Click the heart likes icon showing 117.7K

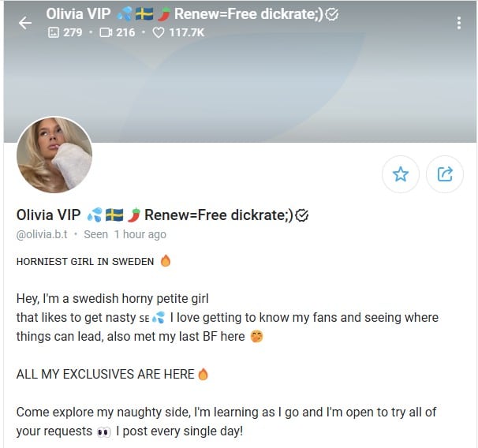pos(159,32)
